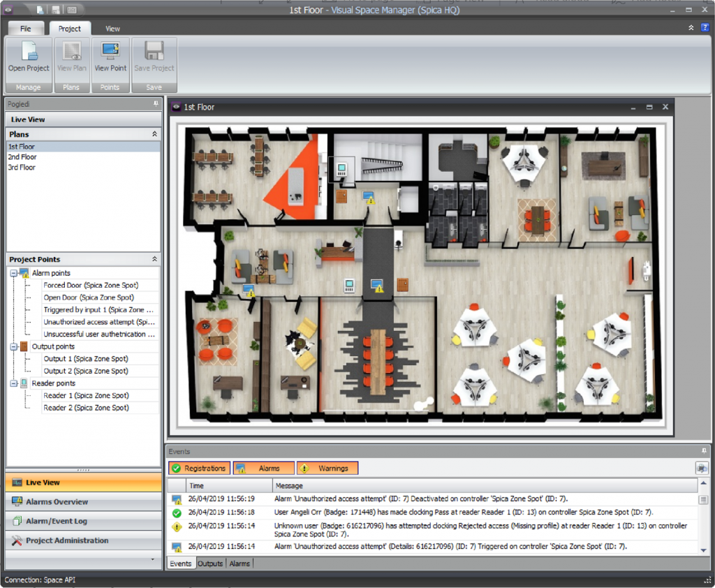Open the Outputs tab in the Events panel
715x588 pixels.
point(210,563)
